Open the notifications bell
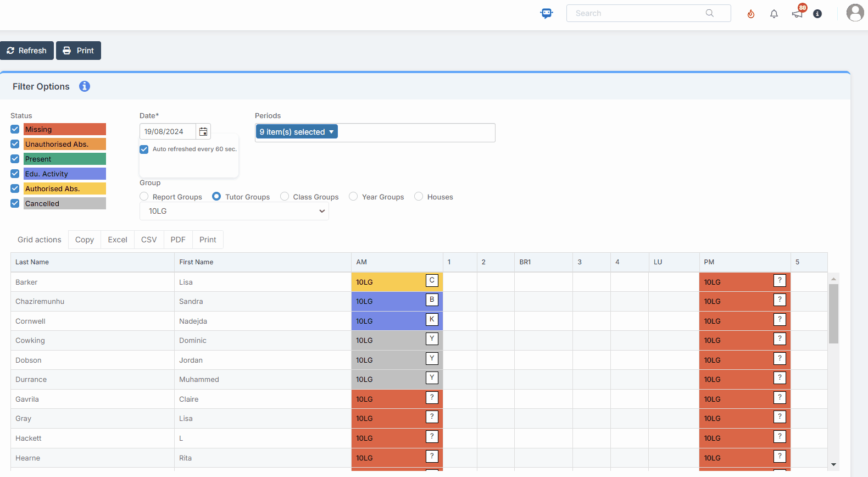 (774, 14)
